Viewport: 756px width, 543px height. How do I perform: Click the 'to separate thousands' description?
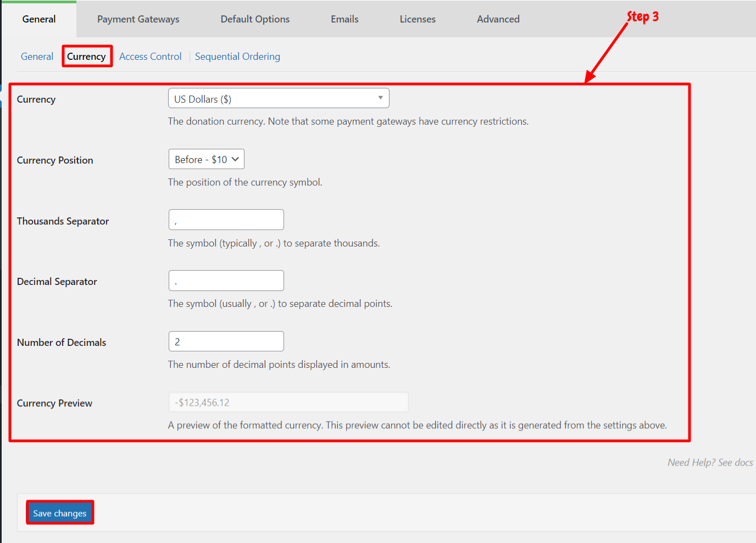coord(274,243)
